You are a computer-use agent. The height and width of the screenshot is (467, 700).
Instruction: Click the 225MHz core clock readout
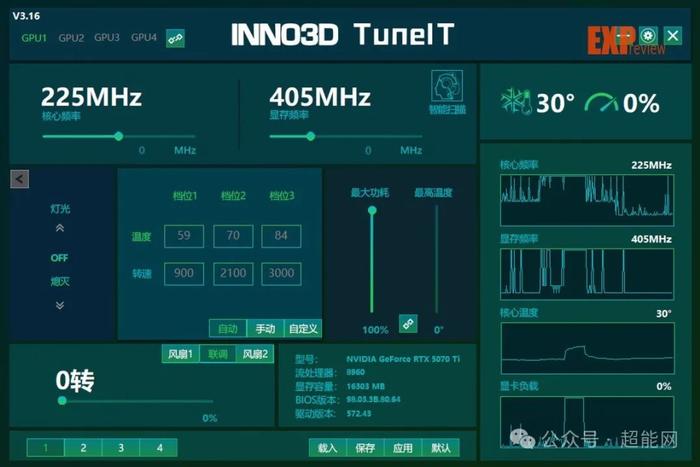pos(92,96)
